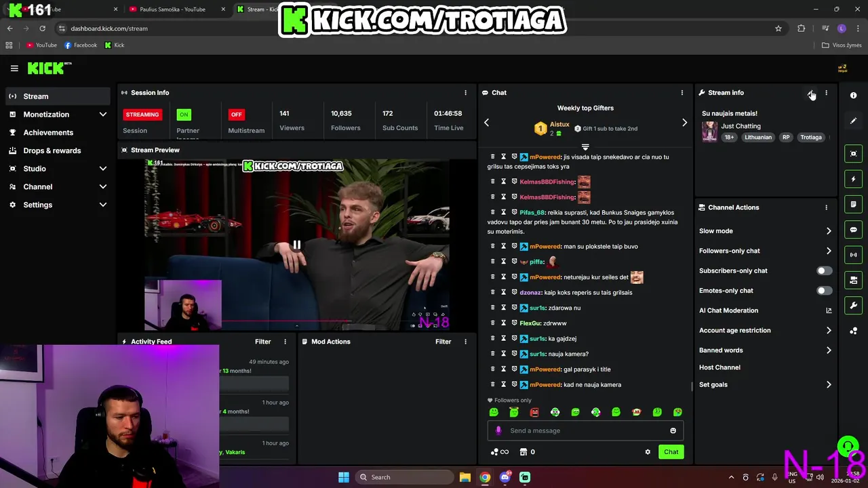The image size is (868, 488).
Task: Expand Banned words options
Action: tap(829, 350)
